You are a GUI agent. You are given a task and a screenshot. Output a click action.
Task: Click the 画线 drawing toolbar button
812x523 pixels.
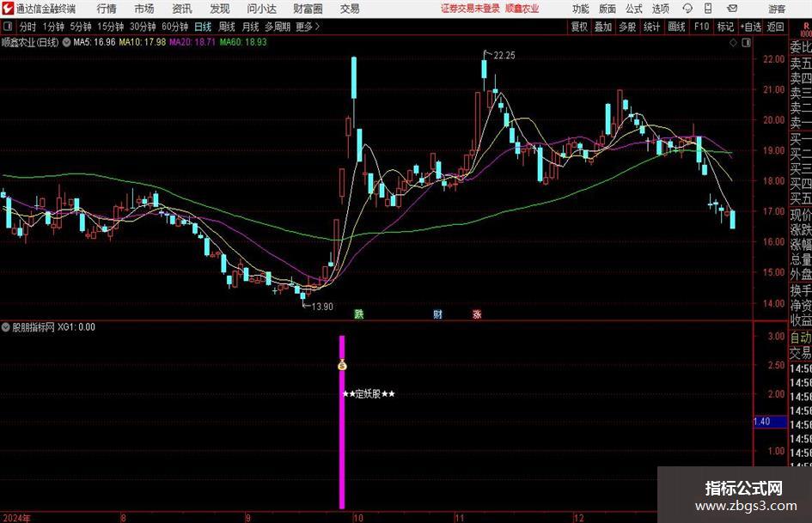click(x=677, y=27)
